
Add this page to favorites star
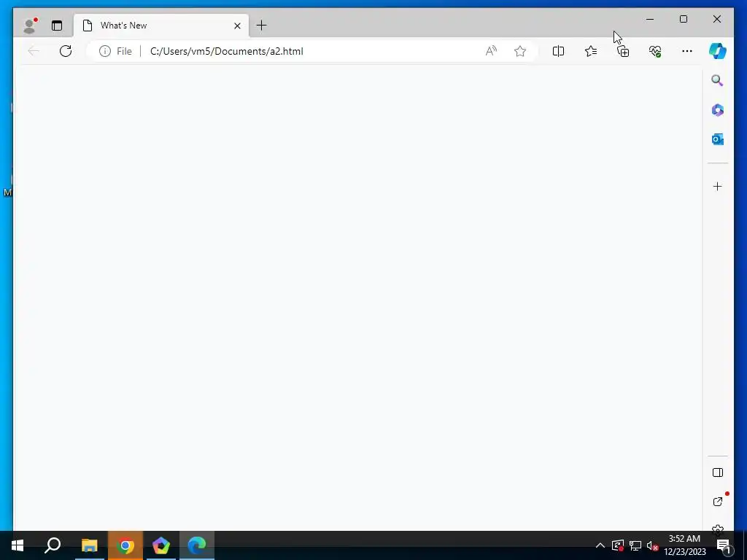coord(520,51)
